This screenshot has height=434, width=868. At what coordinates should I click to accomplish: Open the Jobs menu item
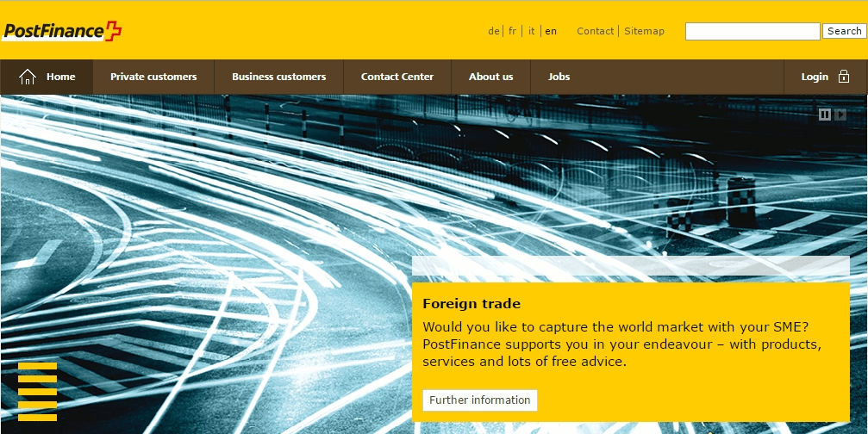(x=559, y=77)
